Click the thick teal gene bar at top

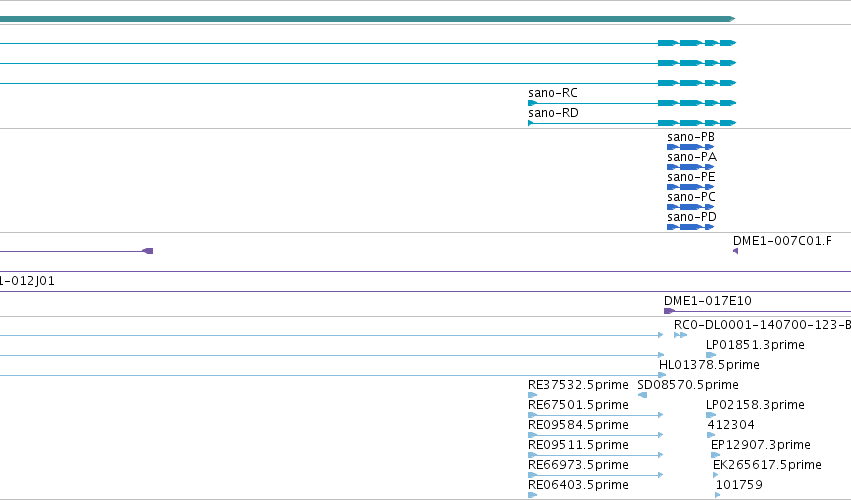[367, 19]
